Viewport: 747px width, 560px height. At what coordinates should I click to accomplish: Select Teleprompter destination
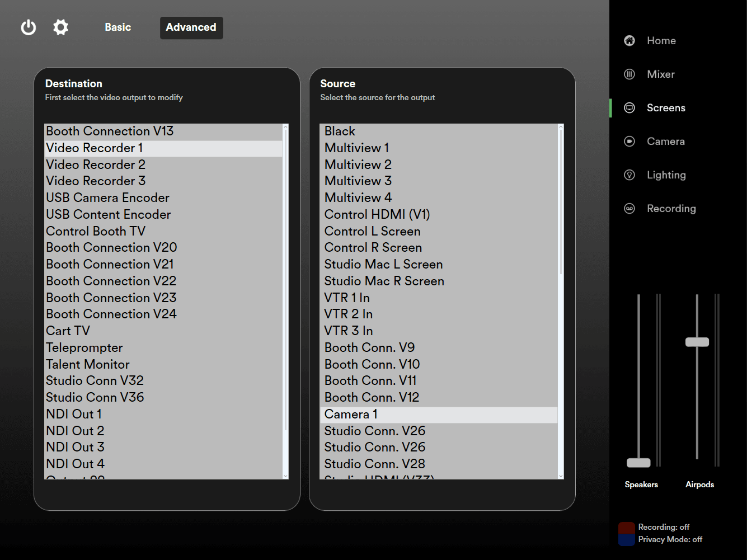click(x=163, y=348)
